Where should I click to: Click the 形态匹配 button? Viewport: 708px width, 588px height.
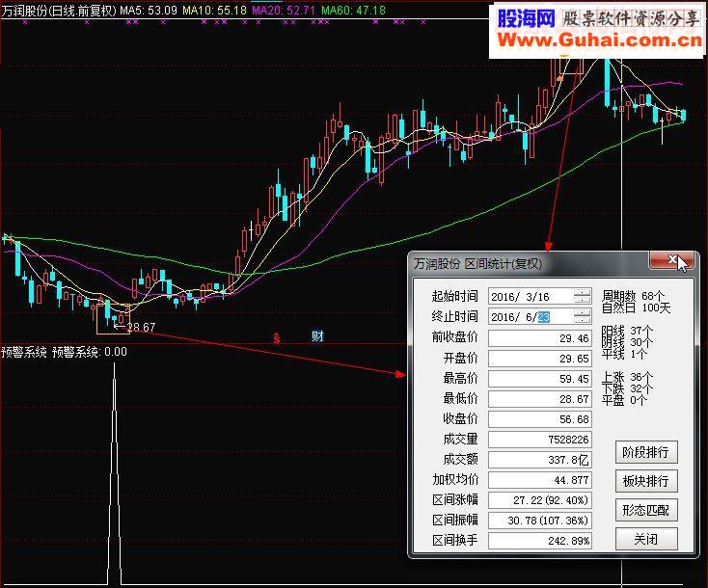point(646,510)
